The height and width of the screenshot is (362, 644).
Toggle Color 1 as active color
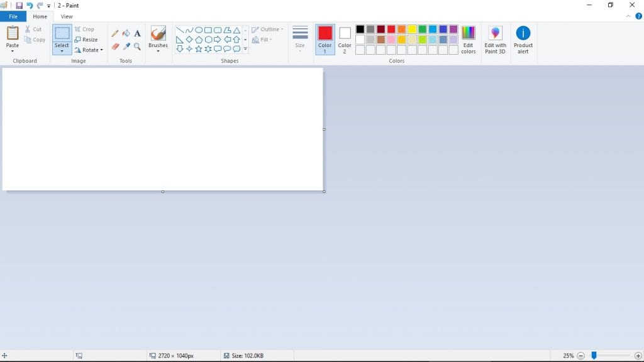click(x=325, y=40)
